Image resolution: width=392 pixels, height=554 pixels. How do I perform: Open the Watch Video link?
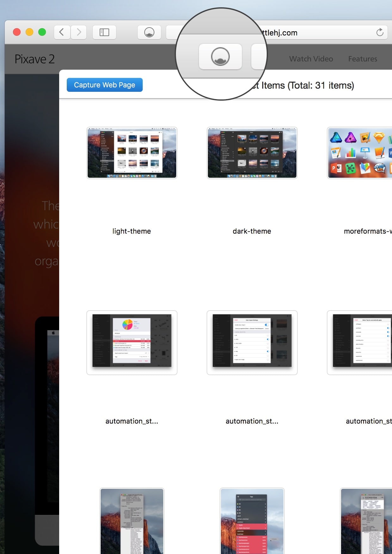click(311, 59)
